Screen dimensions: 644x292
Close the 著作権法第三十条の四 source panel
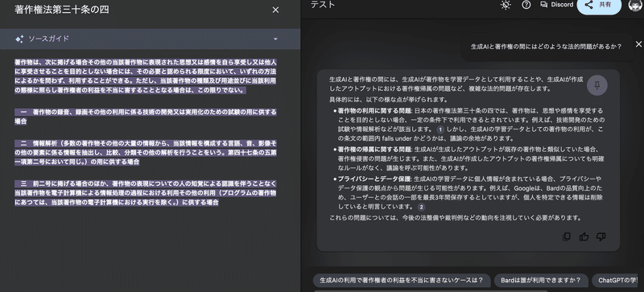click(275, 10)
